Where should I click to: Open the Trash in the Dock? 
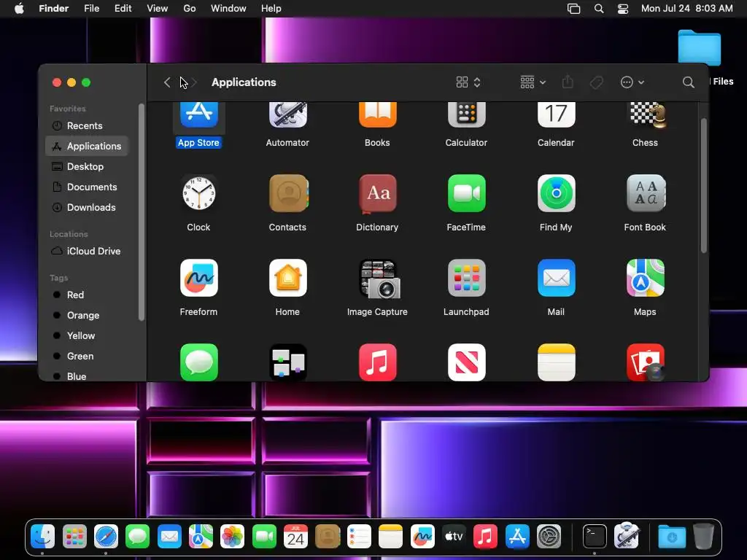coord(704,537)
